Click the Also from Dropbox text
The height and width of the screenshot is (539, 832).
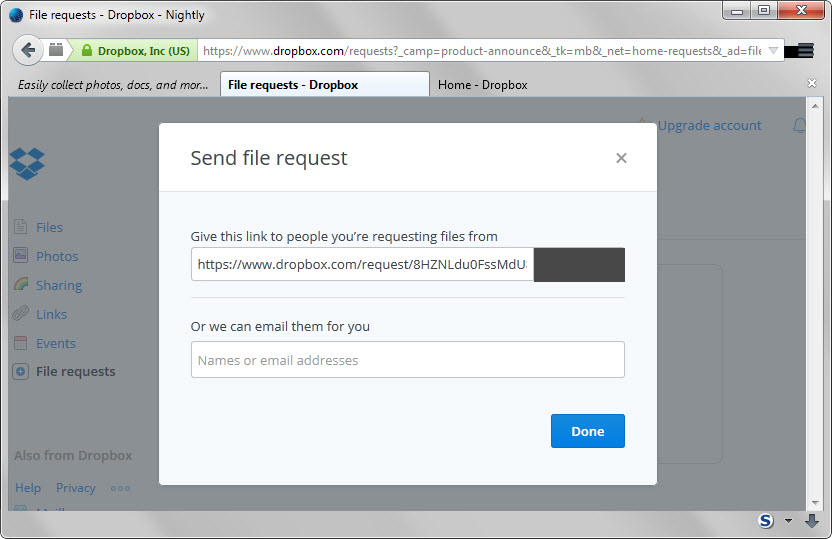(x=73, y=456)
